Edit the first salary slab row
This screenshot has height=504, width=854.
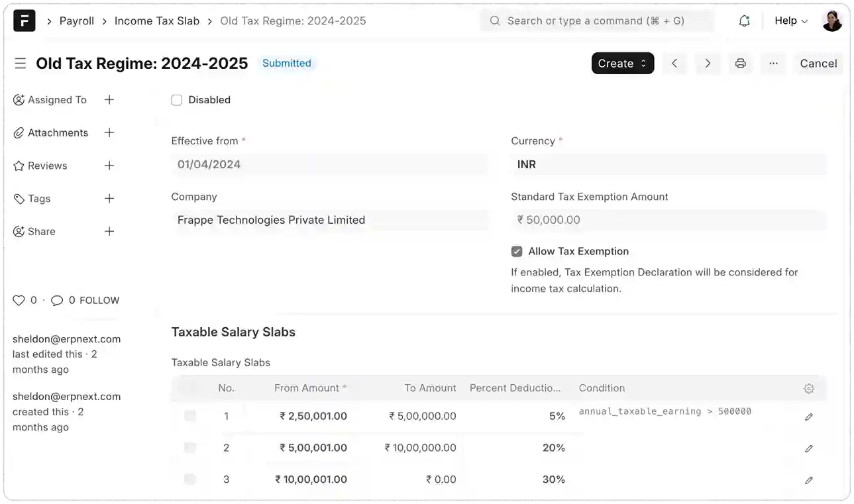[x=809, y=416]
